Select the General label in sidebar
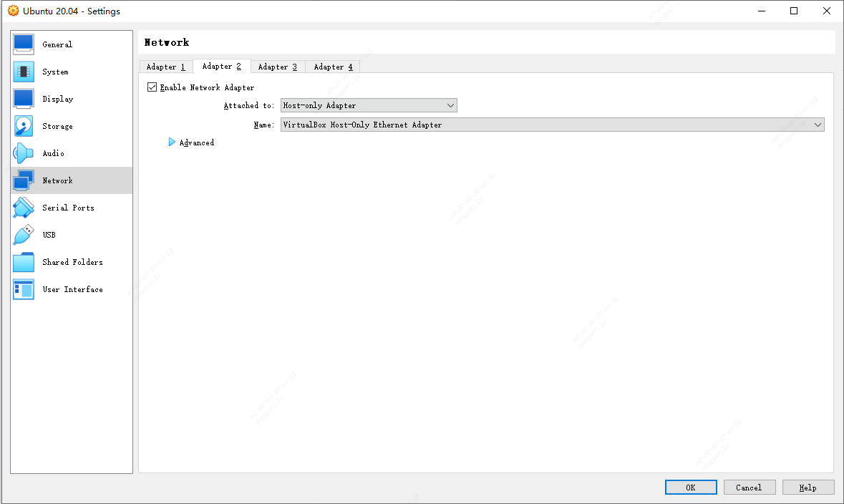This screenshot has height=504, width=844. (57, 44)
